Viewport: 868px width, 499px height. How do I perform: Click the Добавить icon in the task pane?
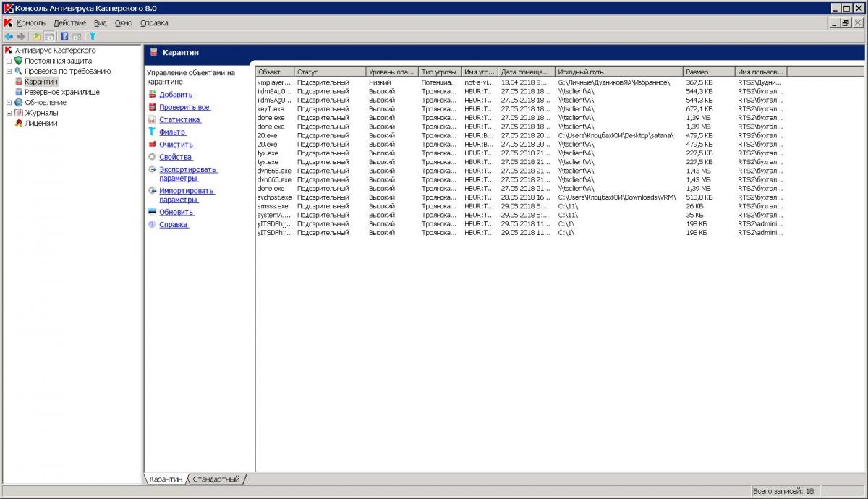point(152,95)
